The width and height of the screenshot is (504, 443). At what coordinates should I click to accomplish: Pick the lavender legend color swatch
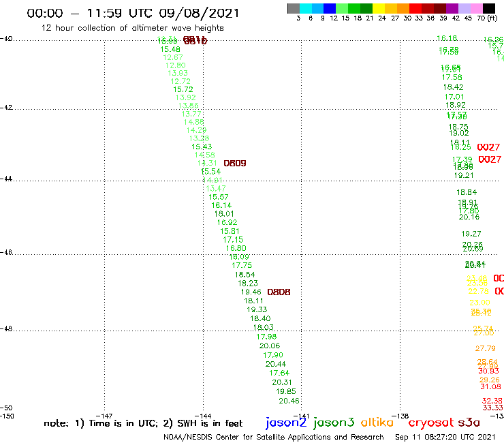464,8
